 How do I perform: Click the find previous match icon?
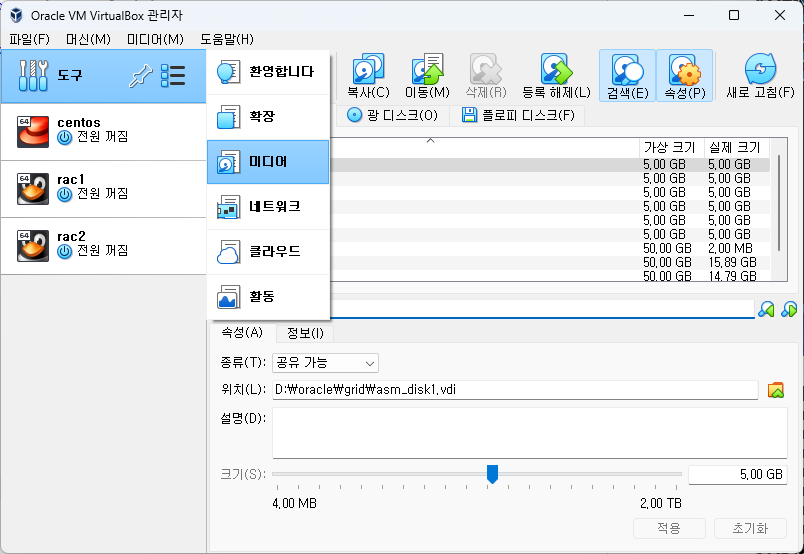[766, 309]
